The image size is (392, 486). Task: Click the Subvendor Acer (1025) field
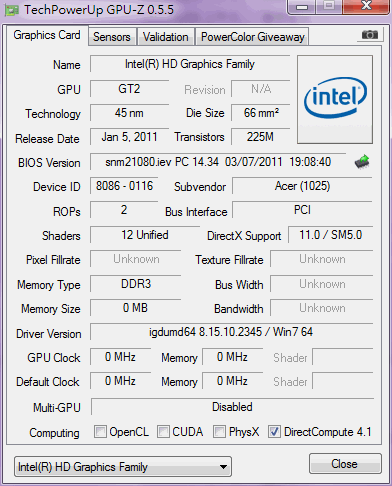[302, 186]
